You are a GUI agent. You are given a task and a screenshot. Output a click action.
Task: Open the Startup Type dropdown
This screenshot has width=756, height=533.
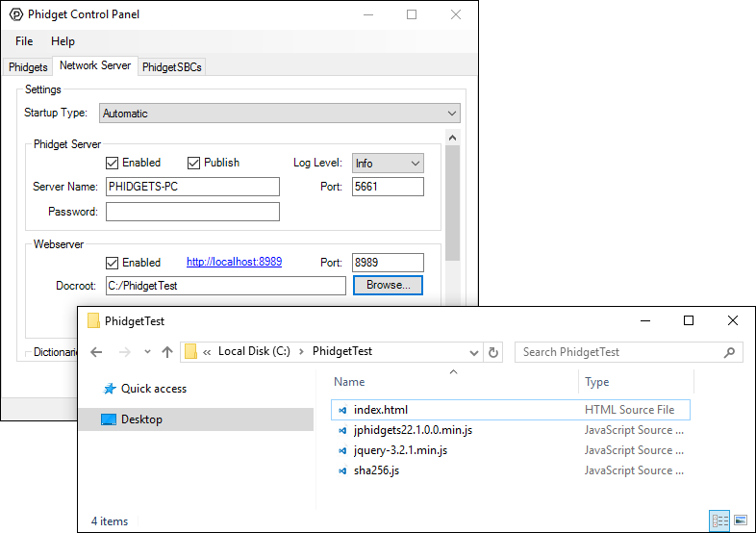pyautogui.click(x=280, y=114)
